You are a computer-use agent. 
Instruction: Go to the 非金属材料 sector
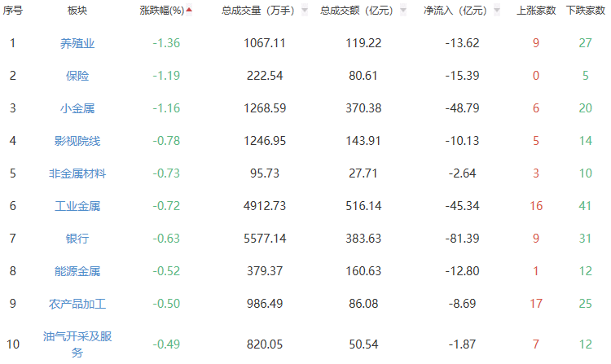click(x=77, y=173)
